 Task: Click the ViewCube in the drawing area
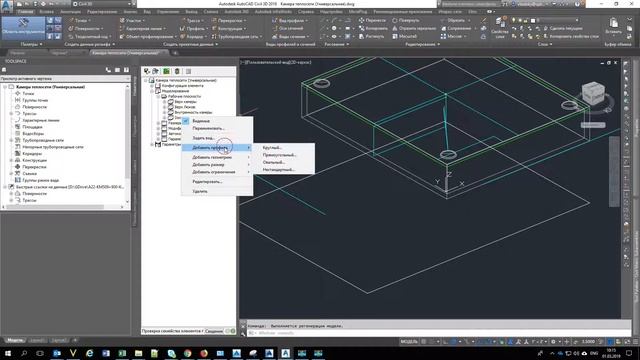point(593,93)
